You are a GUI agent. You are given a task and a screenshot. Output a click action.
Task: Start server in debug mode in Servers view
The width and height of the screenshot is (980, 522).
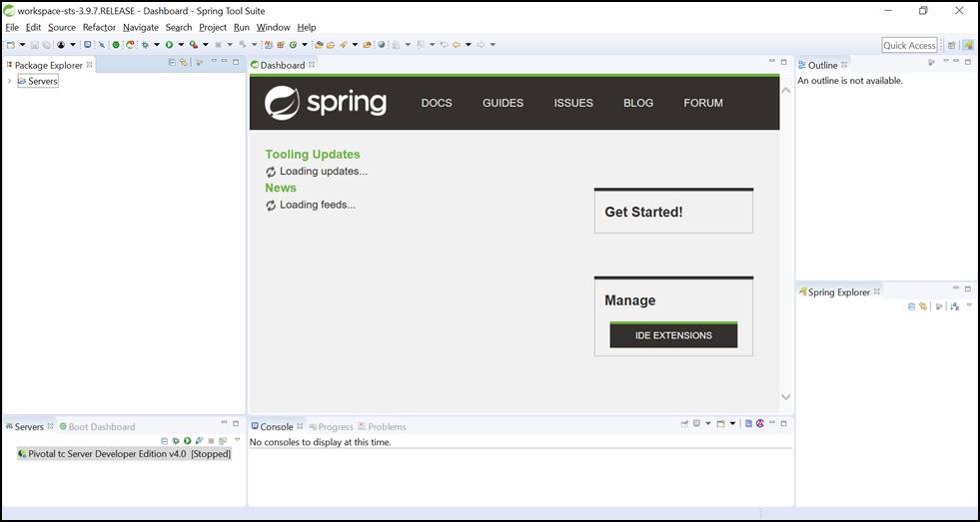coord(176,441)
